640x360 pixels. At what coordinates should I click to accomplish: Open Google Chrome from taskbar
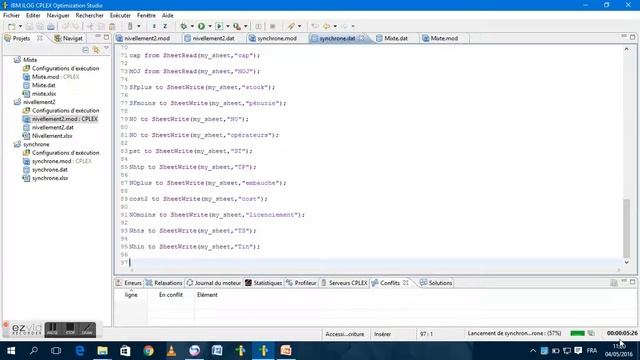point(149,351)
